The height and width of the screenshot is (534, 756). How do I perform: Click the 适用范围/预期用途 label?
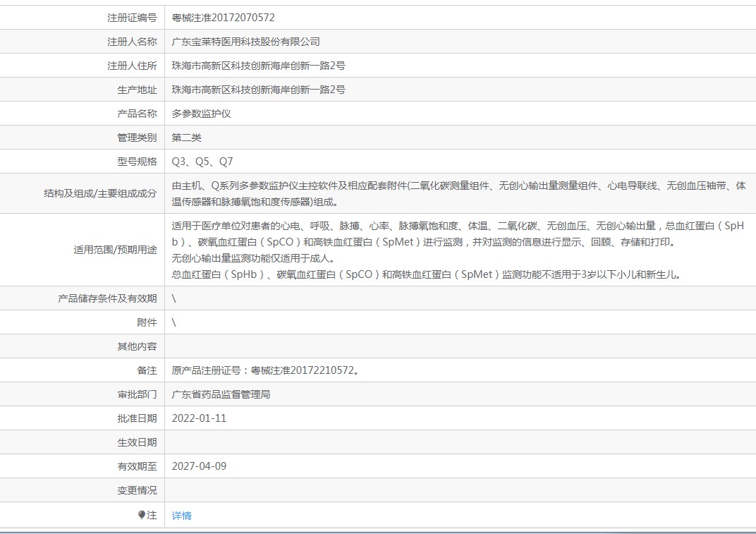click(115, 250)
